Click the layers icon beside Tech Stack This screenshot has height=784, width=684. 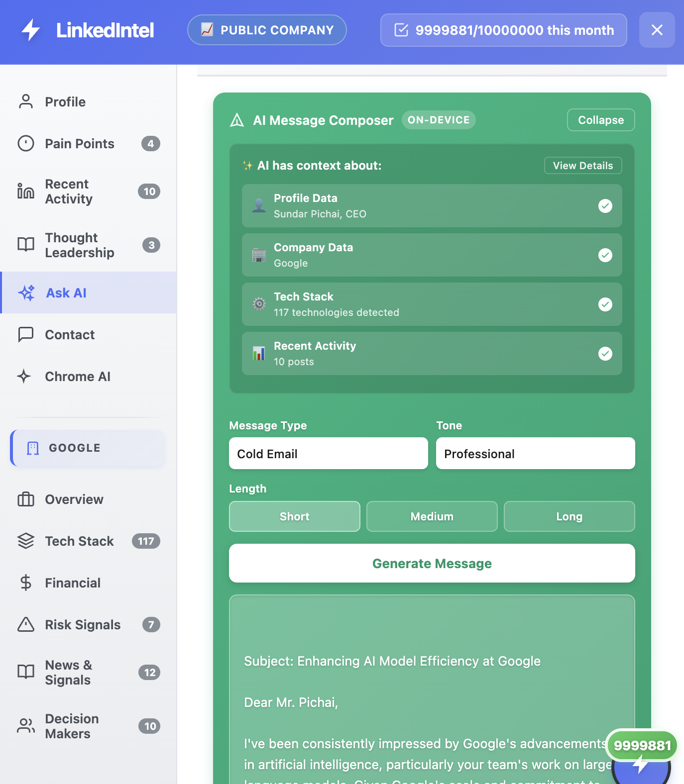click(26, 541)
